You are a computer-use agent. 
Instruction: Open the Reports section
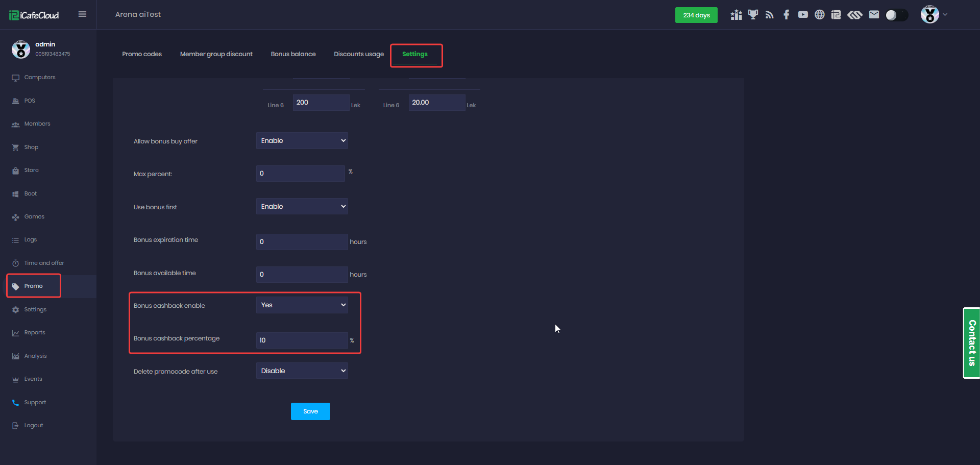34,332
